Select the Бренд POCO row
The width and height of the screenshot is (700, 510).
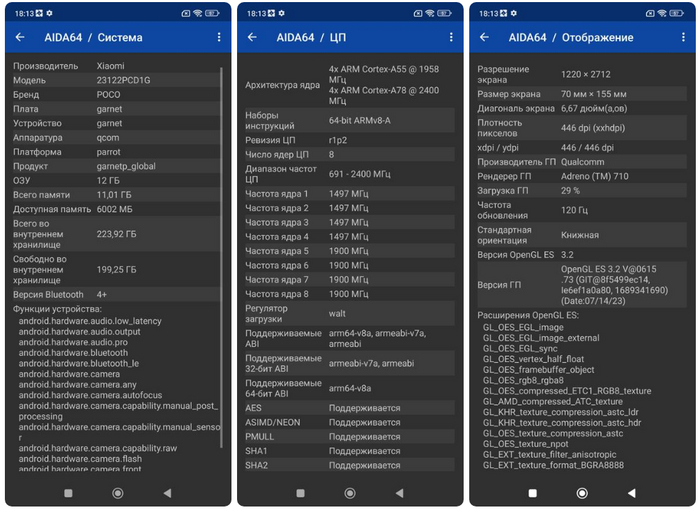pyautogui.click(x=116, y=95)
